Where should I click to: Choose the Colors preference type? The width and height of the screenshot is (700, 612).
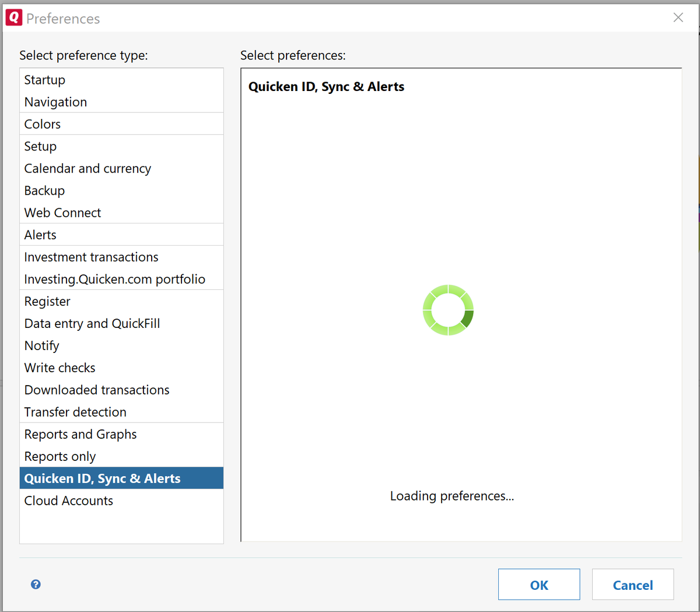point(121,124)
